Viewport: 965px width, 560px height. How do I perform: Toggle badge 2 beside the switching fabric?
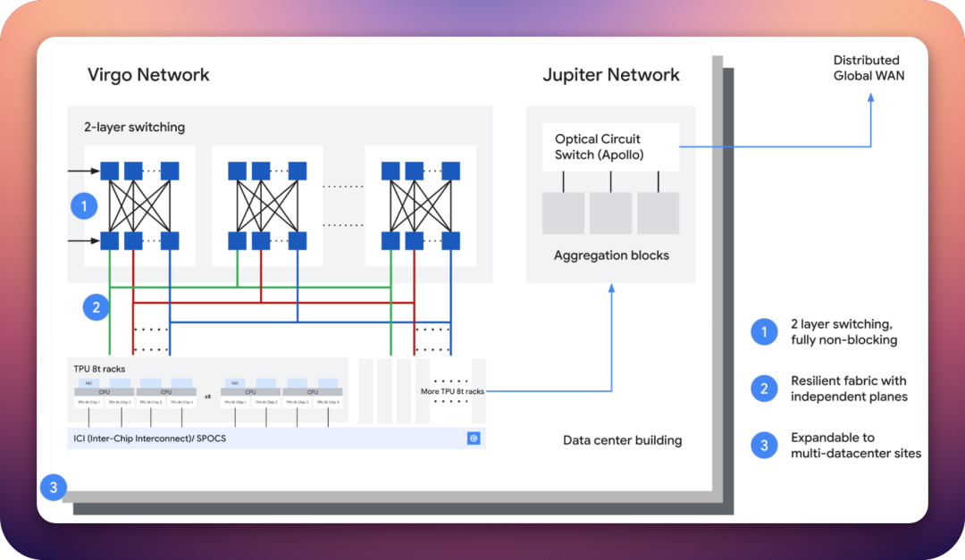click(x=96, y=306)
